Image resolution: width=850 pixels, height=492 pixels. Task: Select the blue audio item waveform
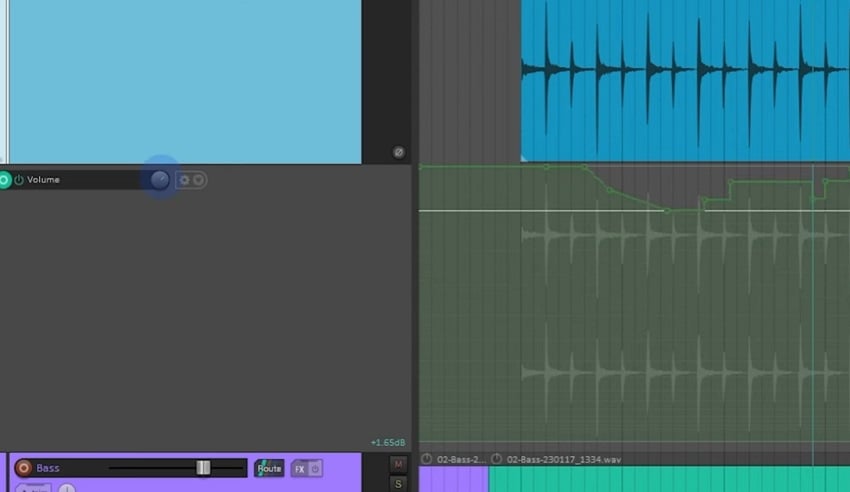[685, 81]
